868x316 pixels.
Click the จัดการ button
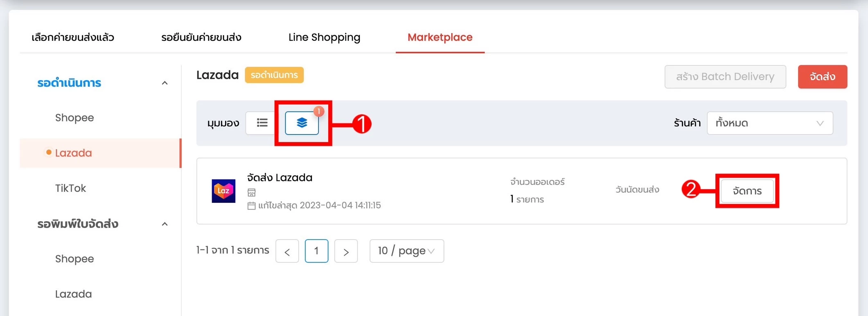pyautogui.click(x=747, y=191)
